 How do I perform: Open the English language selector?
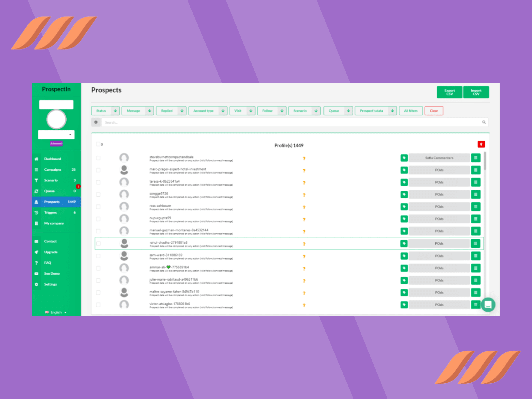(56, 312)
